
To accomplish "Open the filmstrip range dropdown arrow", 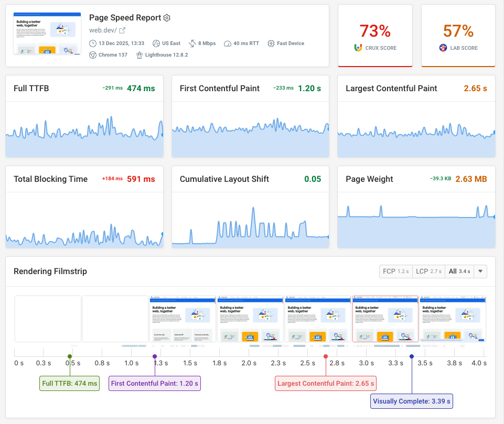I will tap(480, 271).
